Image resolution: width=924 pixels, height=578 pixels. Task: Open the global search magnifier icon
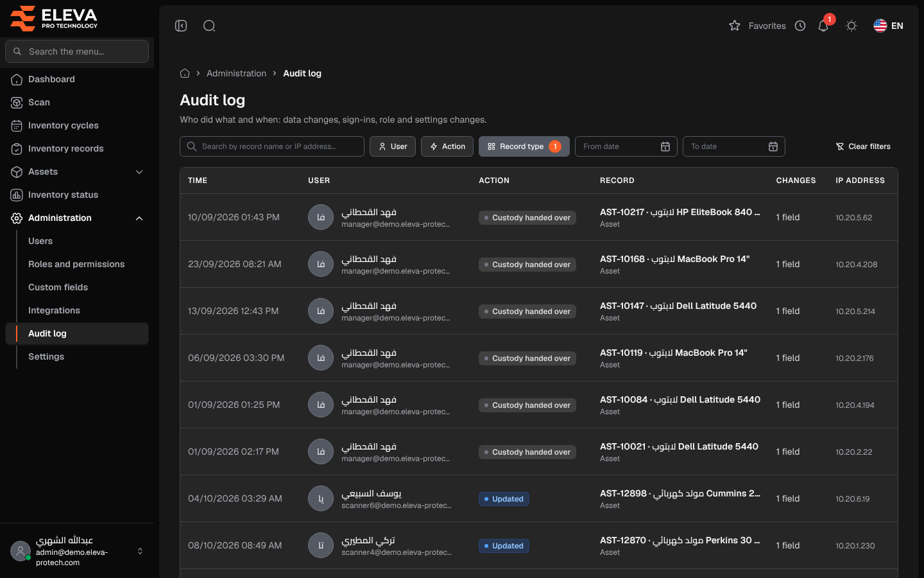(x=209, y=26)
